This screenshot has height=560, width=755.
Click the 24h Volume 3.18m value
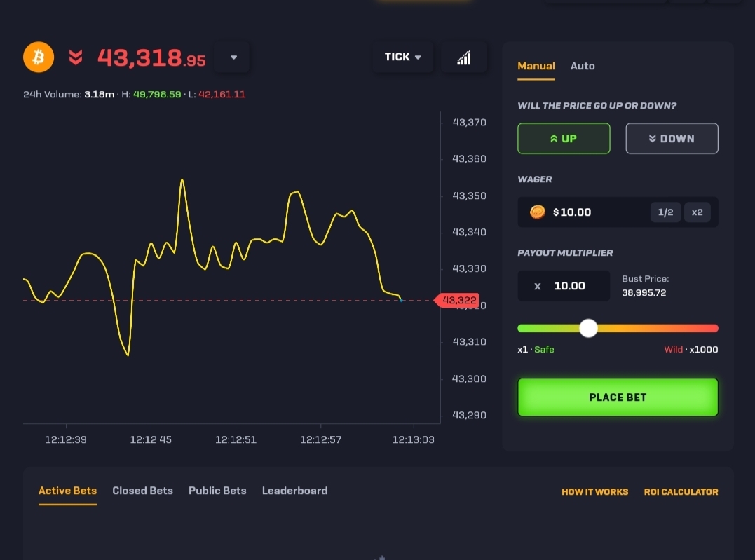(x=99, y=95)
